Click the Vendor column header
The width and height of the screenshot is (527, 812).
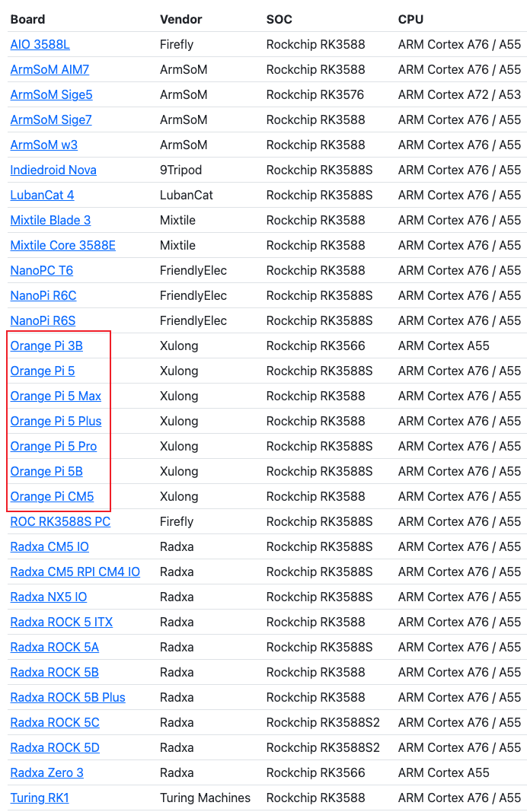180,20
